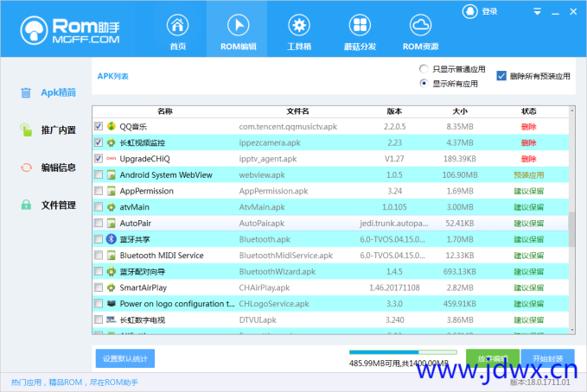Viewport: 587px width, 392px height.
Task: Click the QQ音乐 app icon
Action: [x=112, y=126]
